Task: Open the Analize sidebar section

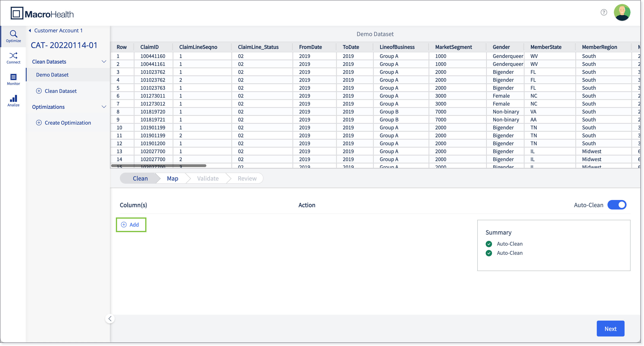Action: tap(13, 101)
